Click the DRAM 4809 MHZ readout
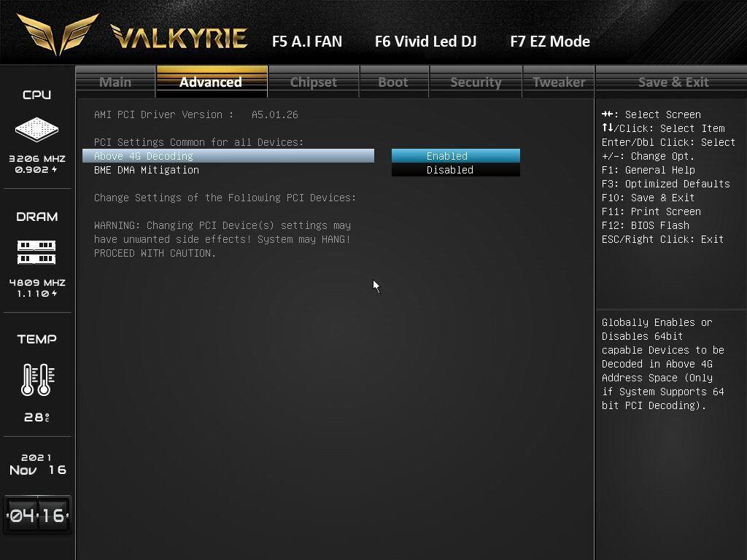 (37, 282)
